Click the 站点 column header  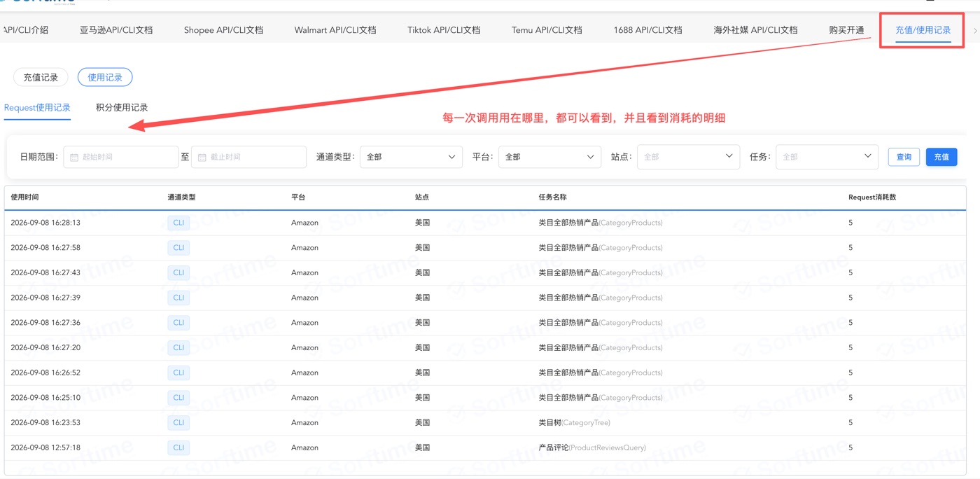[422, 197]
